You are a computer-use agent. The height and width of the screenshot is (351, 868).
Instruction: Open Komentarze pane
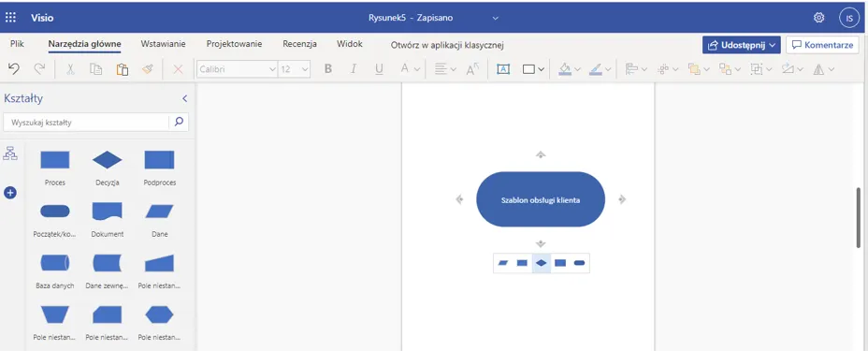click(822, 46)
